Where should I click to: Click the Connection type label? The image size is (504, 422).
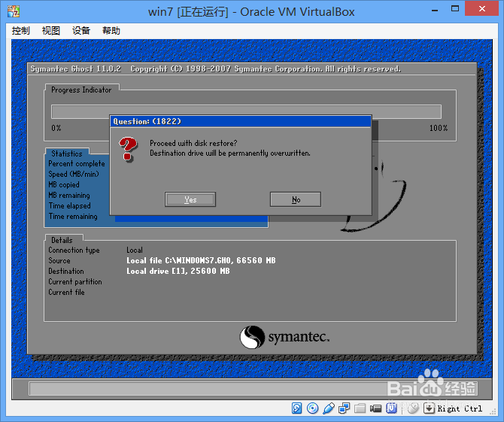(x=74, y=250)
